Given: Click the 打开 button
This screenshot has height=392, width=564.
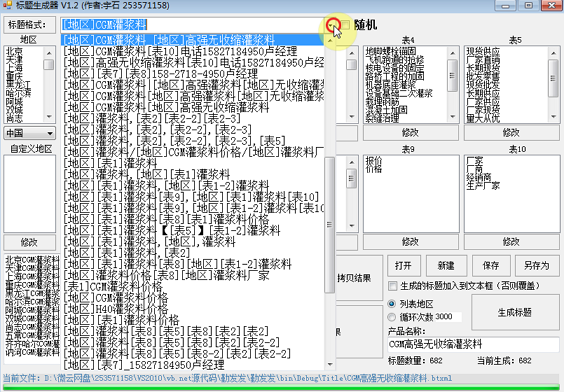Looking at the screenshot, I should (x=403, y=266).
